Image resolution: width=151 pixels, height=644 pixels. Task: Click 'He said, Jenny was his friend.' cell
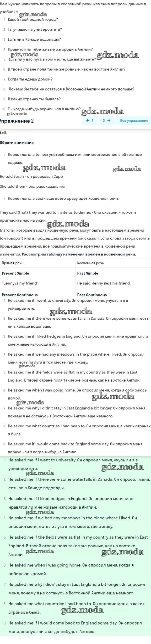pos(104,283)
